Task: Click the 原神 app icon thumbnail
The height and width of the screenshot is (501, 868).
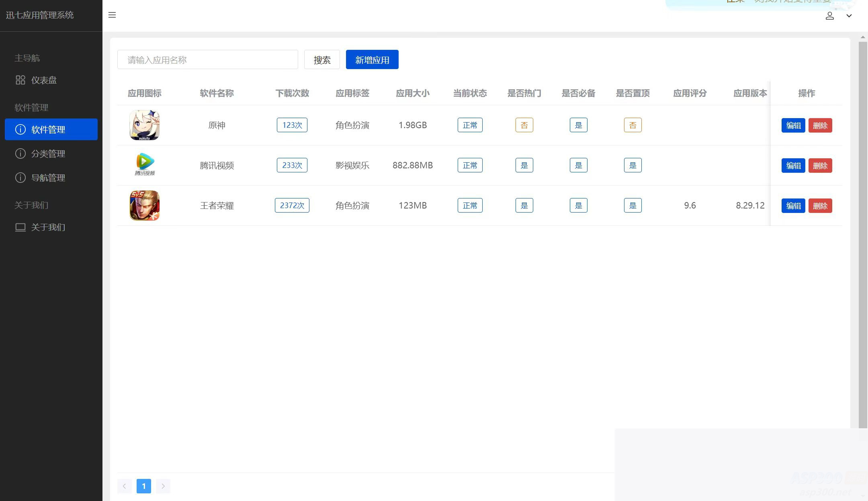Action: [x=144, y=125]
